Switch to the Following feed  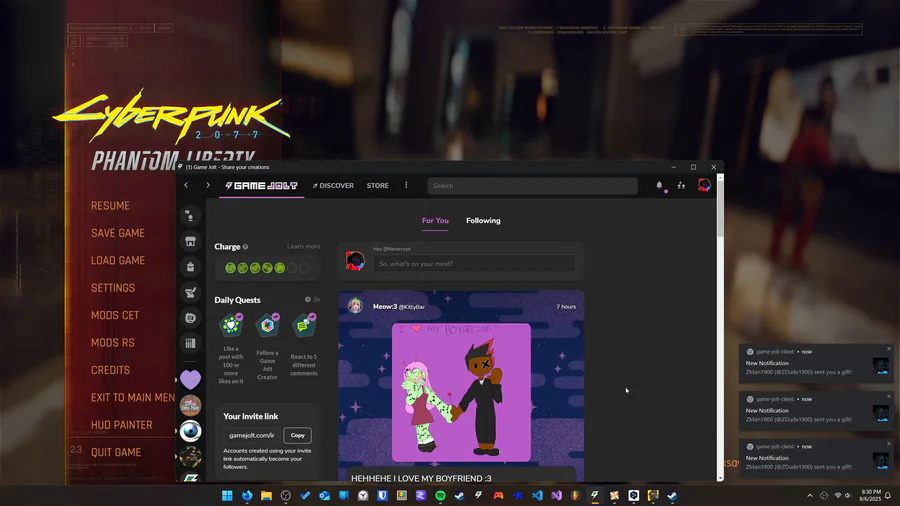pos(483,220)
